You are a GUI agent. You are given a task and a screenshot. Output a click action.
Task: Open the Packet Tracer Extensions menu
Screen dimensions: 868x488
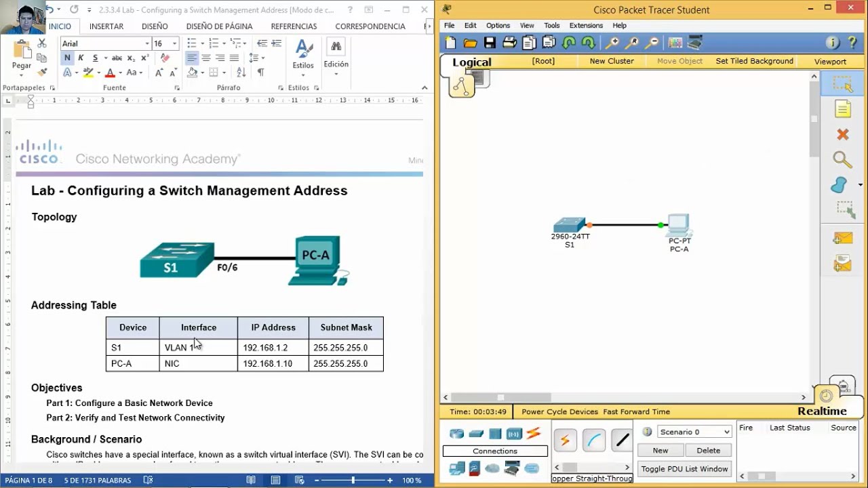(586, 26)
